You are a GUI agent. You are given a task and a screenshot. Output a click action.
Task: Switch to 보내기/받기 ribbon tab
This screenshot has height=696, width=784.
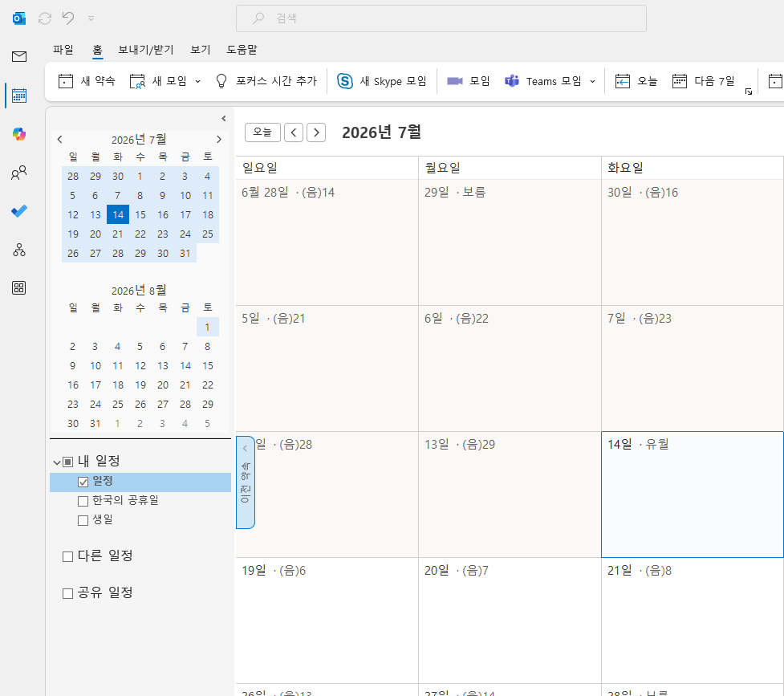[x=145, y=50]
